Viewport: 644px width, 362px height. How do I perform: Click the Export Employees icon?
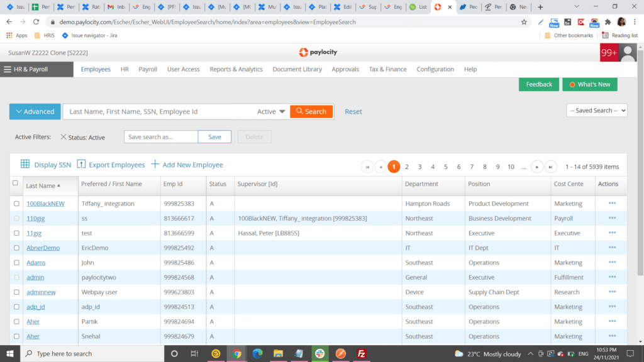click(81, 164)
